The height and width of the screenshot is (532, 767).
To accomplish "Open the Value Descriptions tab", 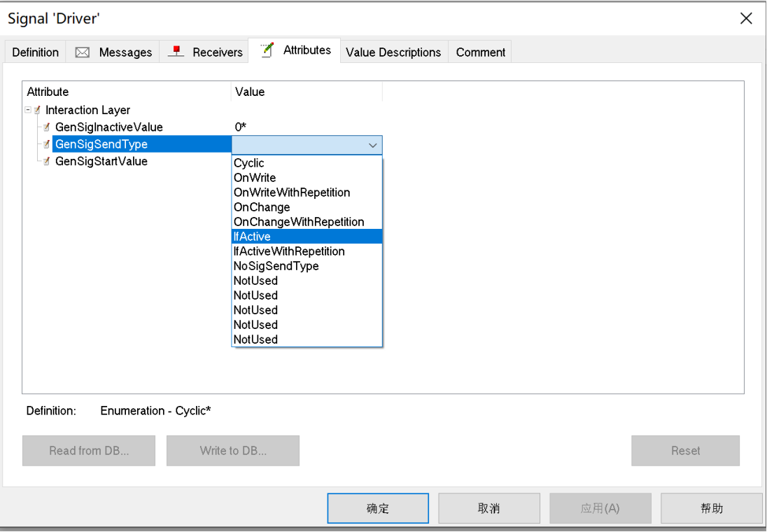I will [393, 52].
